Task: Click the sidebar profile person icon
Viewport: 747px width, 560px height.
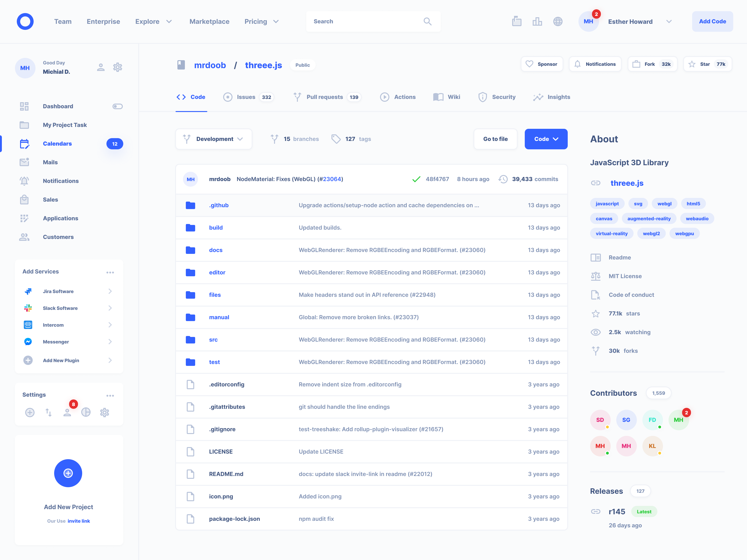Action: coord(101,67)
